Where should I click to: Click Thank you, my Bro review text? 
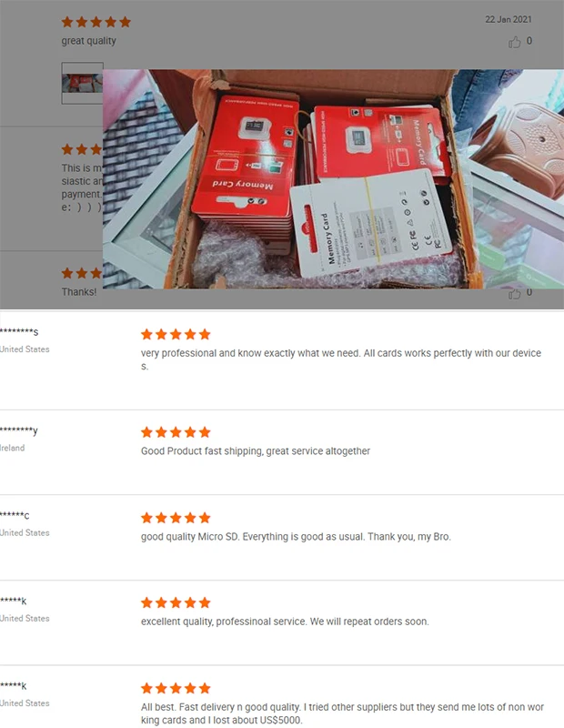tap(296, 537)
